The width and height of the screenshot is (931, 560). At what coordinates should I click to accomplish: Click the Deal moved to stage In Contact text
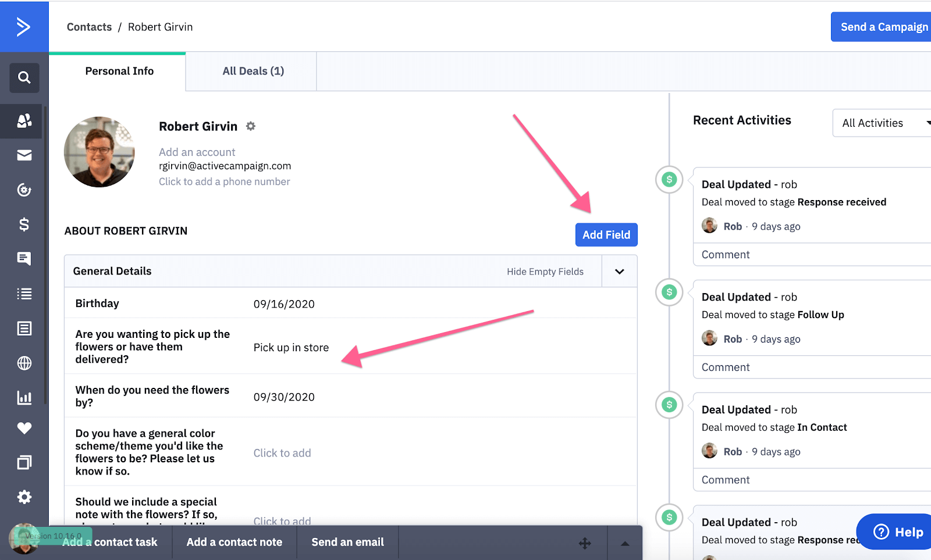click(x=774, y=427)
